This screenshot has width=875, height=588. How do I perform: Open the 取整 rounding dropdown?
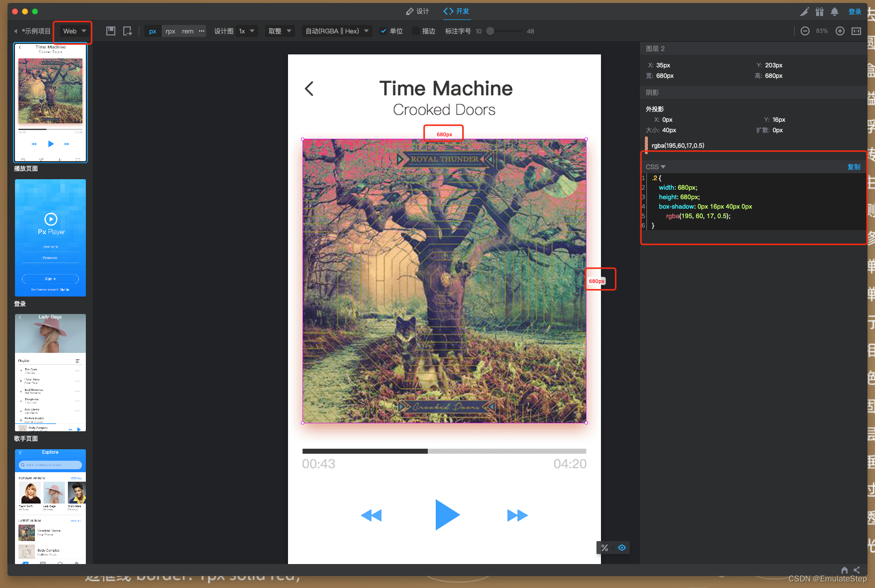click(x=280, y=31)
